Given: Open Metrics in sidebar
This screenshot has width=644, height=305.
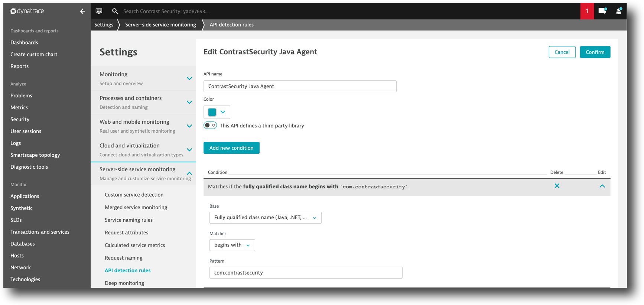Looking at the screenshot, I should tap(19, 107).
